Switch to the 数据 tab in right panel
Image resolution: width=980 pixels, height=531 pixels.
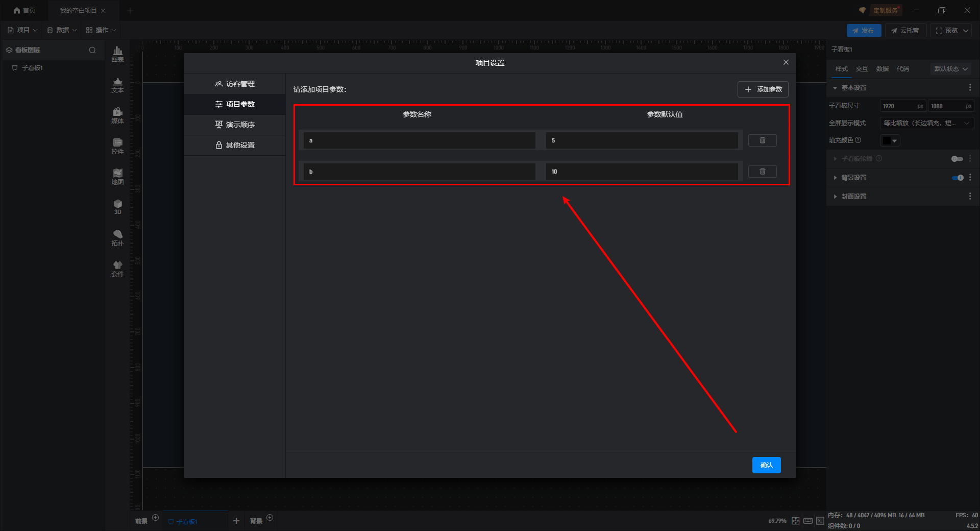click(x=882, y=69)
